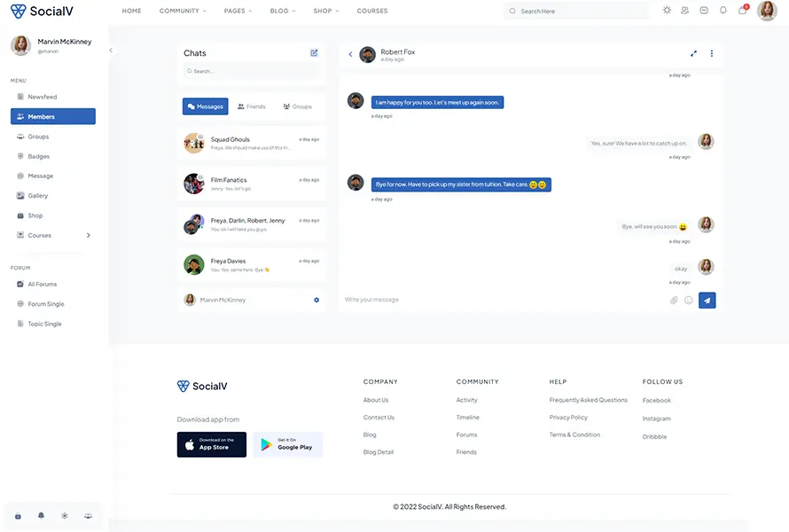This screenshot has height=532, width=789.
Task: Open the Privacy Policy footer link
Action: pyautogui.click(x=568, y=418)
